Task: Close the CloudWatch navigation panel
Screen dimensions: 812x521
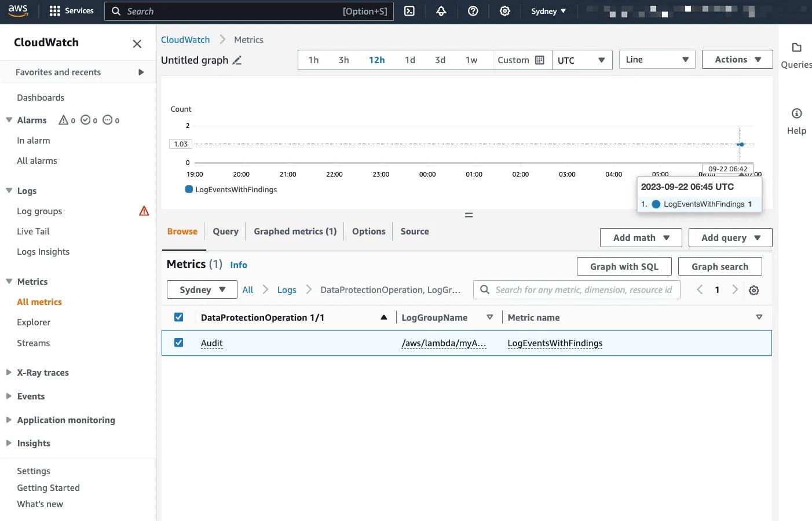Action: [137, 43]
